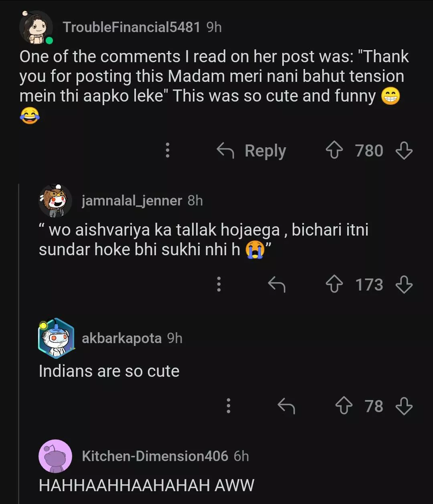
Task: Open jamnalal_jenner's profile via username
Action: 132,200
